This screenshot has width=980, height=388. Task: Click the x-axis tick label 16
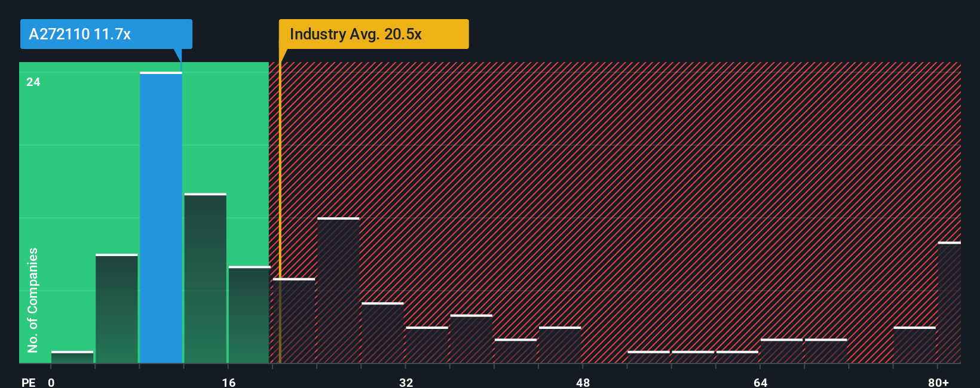(229, 382)
